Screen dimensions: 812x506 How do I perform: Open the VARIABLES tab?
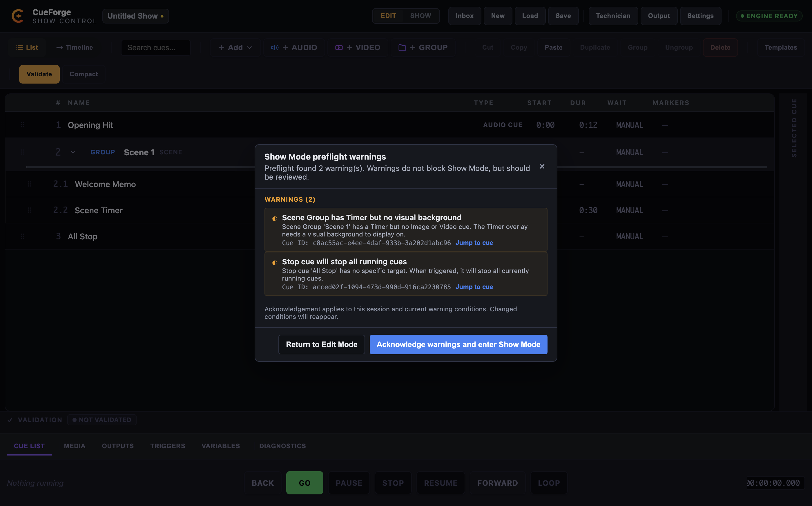point(221,446)
